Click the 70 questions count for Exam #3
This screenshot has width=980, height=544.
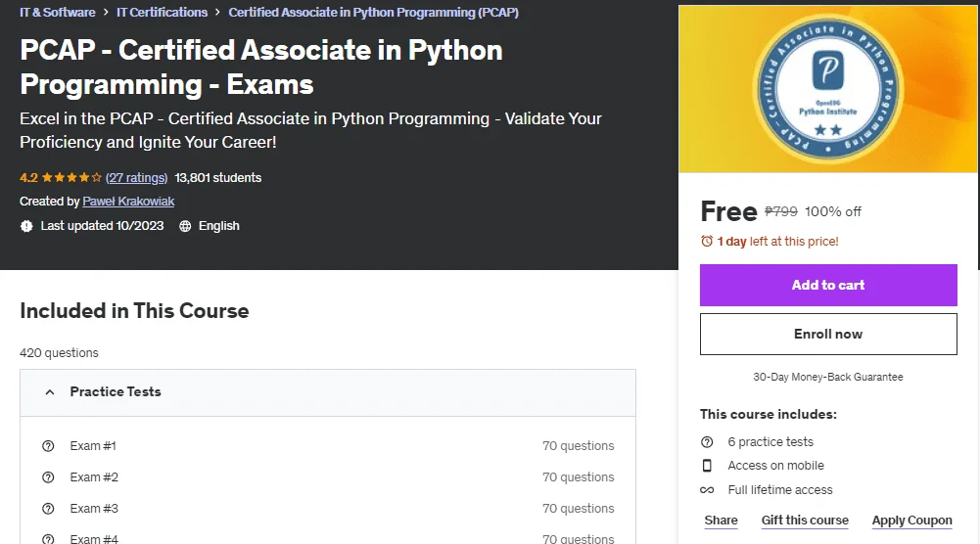579,509
